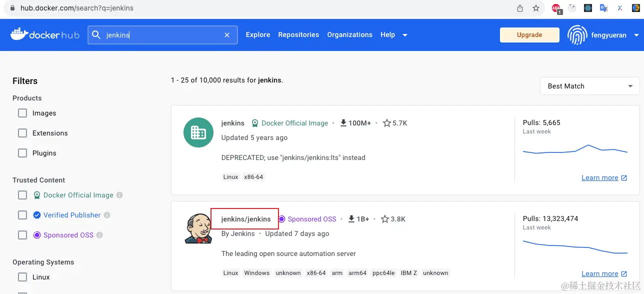This screenshot has height=294, width=644.
Task: Click the Docker Hub whale logo
Action: tap(18, 35)
